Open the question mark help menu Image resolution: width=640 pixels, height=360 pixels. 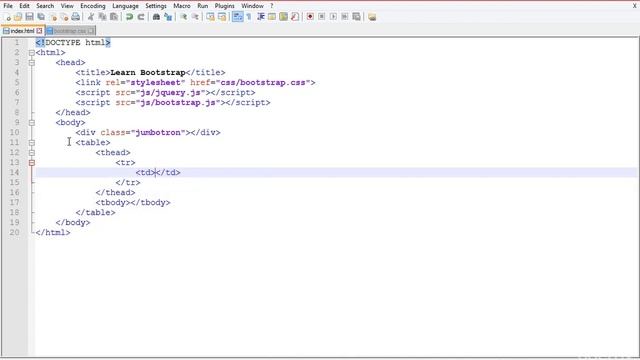tap(271, 6)
